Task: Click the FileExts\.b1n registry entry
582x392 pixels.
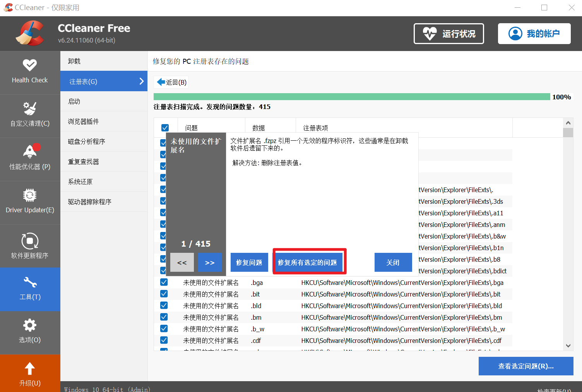Action: click(461, 248)
